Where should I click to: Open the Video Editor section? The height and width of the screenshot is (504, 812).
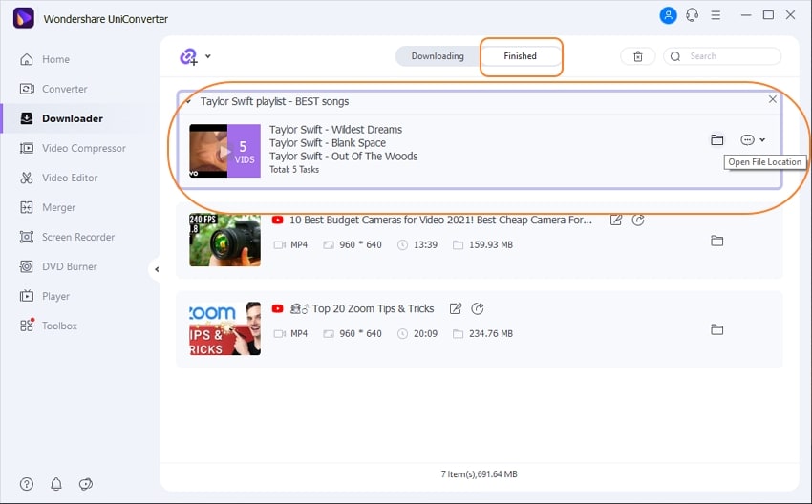(58, 178)
